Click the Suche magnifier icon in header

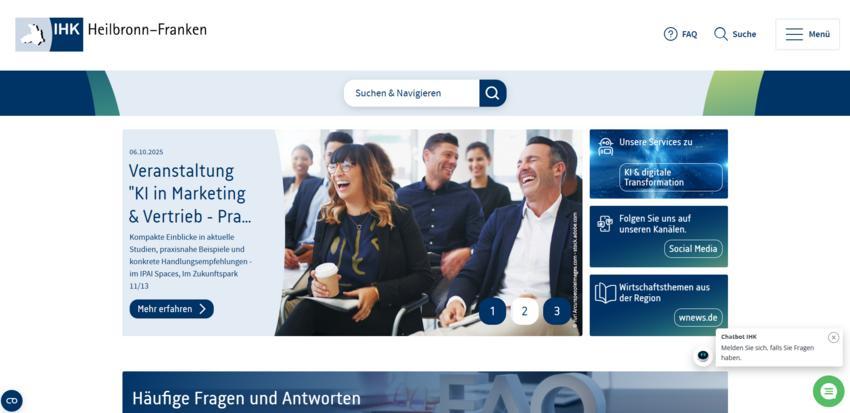pos(720,34)
